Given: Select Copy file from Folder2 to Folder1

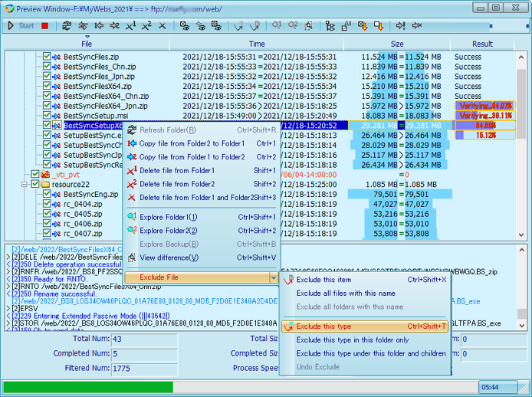Looking at the screenshot, I should coord(202,143).
